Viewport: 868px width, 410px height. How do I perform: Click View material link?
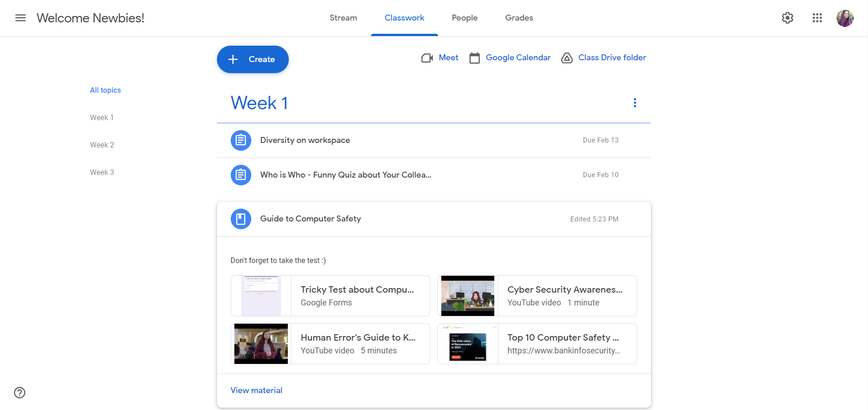coord(256,390)
